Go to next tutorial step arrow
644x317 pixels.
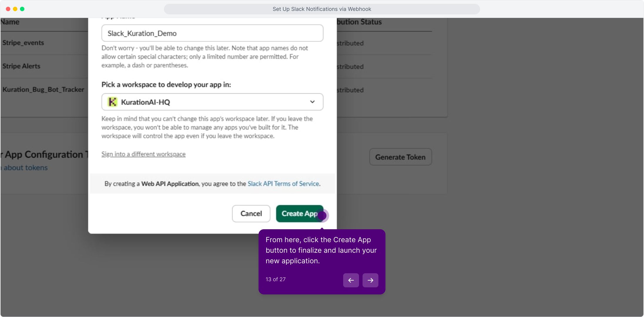[x=370, y=280]
